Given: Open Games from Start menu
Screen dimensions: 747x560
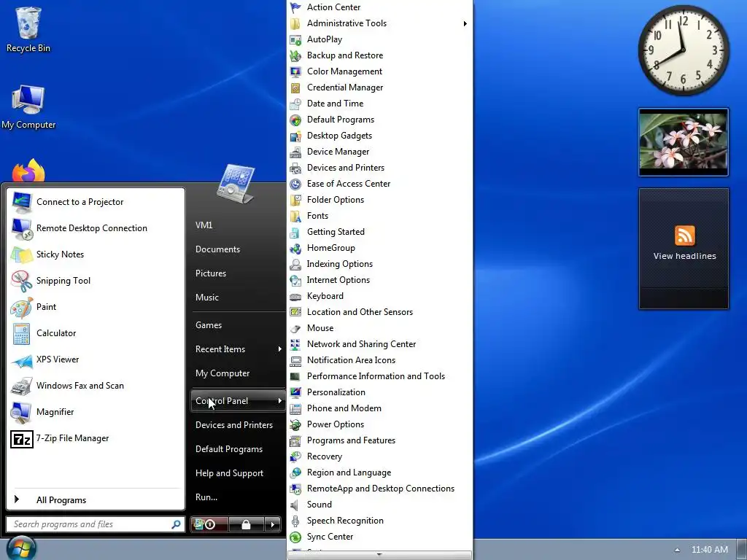Looking at the screenshot, I should (x=209, y=325).
